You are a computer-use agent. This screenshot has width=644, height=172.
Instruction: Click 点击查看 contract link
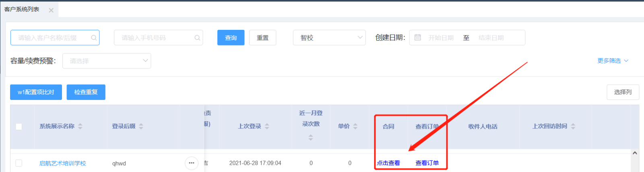(x=388, y=163)
